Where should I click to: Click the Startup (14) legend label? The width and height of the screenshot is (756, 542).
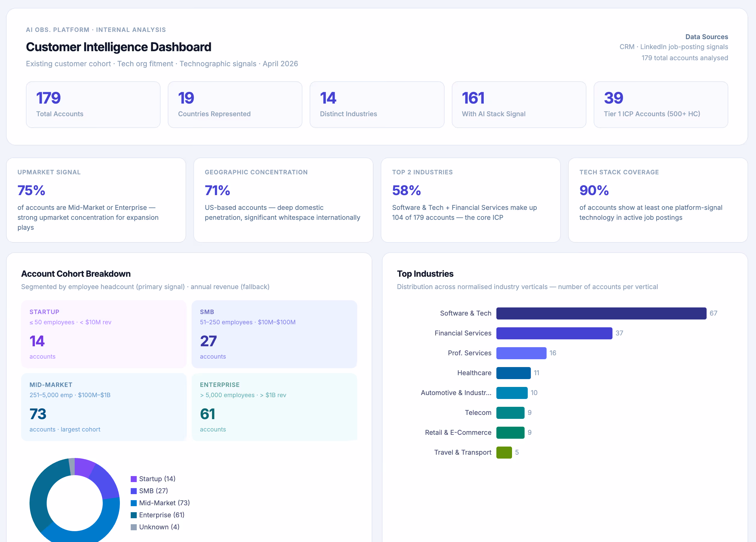[157, 479]
